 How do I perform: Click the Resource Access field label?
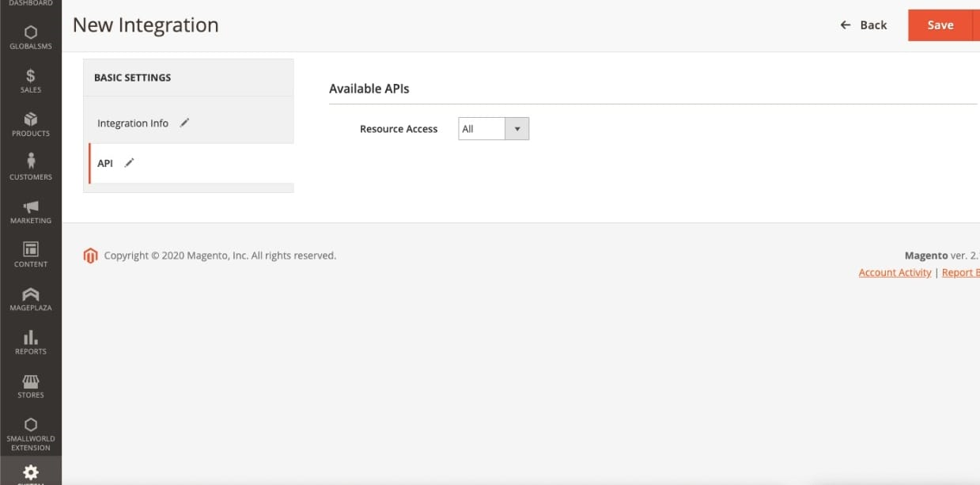tap(399, 129)
